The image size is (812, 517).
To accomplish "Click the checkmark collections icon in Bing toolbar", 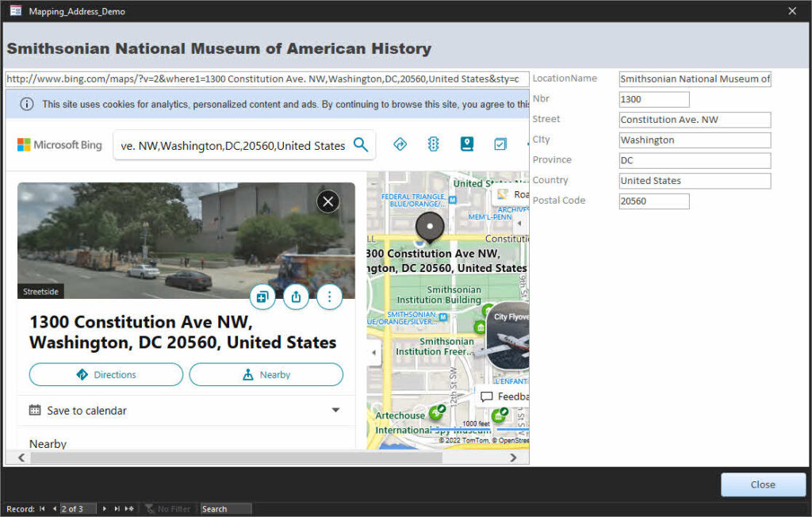I will click(500, 144).
